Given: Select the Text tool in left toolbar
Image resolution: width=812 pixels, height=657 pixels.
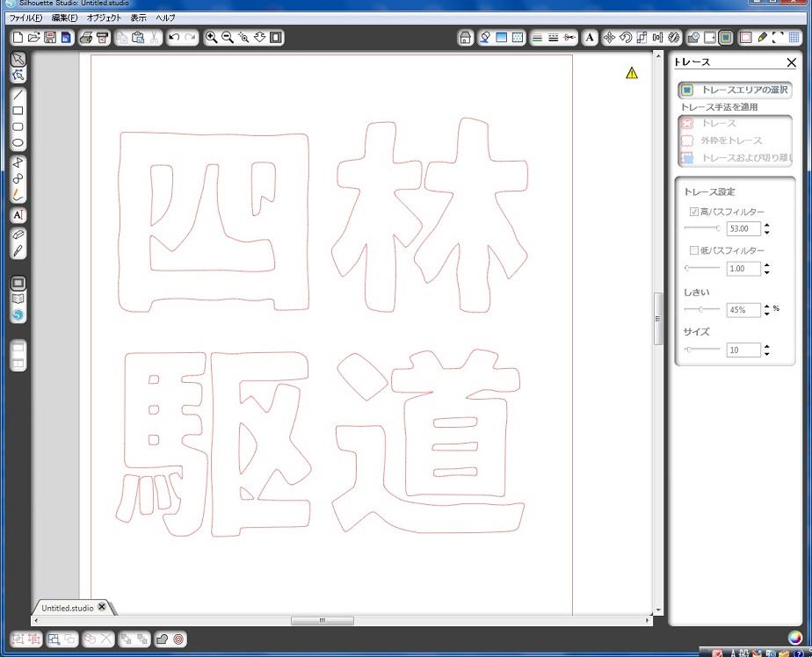Looking at the screenshot, I should coord(18,215).
